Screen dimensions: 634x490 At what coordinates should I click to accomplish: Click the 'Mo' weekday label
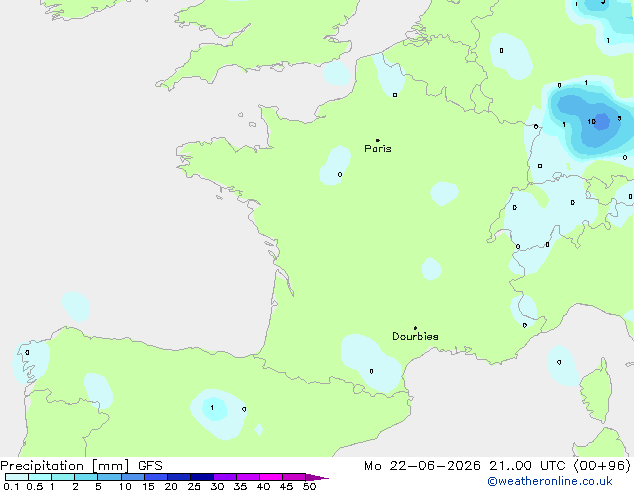372,466
